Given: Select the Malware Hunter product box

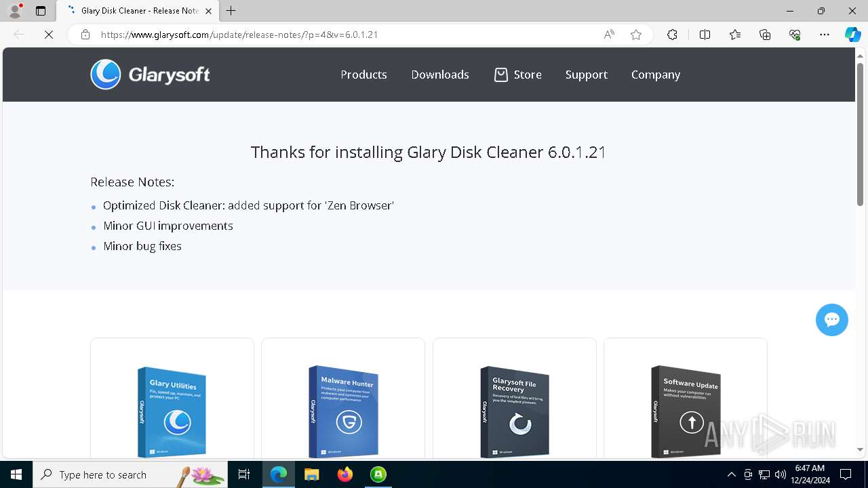Looking at the screenshot, I should [343, 411].
